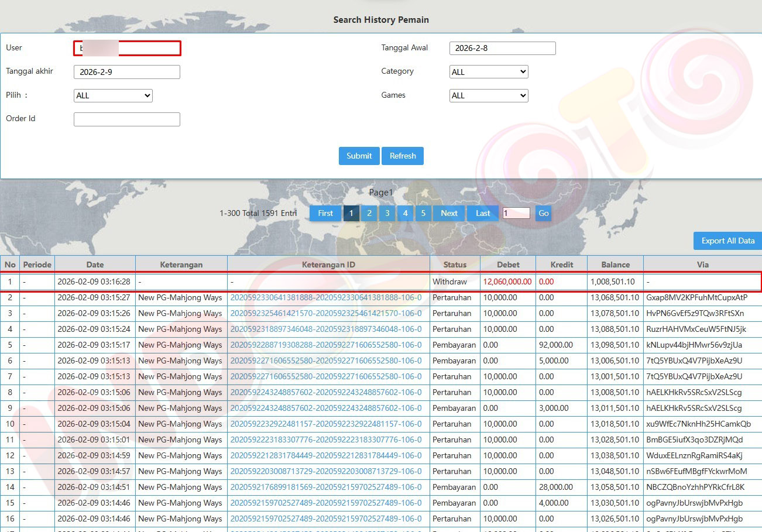The height and width of the screenshot is (532, 762).
Task: Focus the User input field
Action: [127, 48]
